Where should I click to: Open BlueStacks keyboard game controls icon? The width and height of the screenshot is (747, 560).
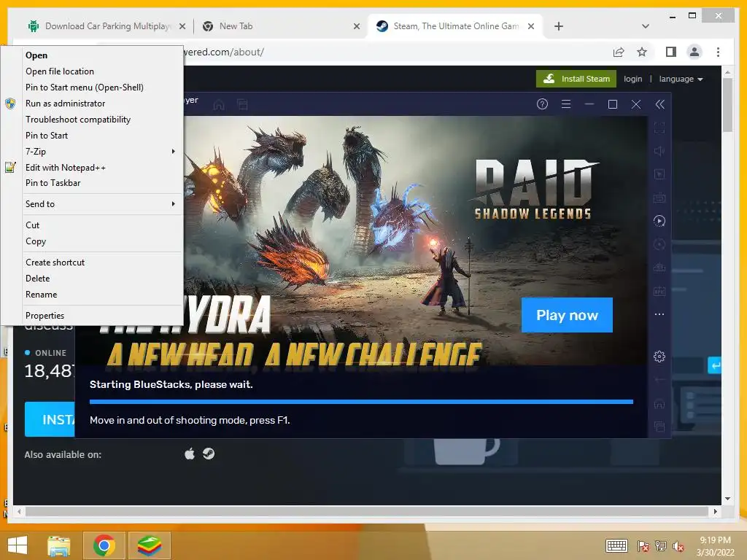(659, 197)
